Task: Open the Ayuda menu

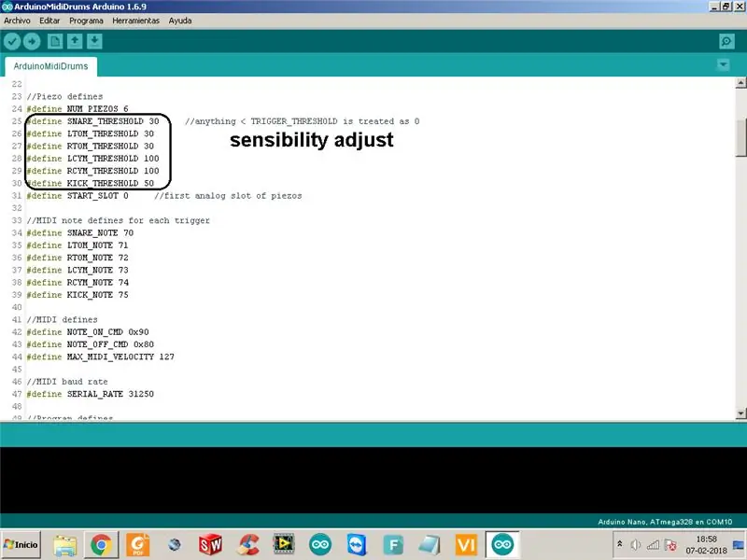Action: (180, 21)
